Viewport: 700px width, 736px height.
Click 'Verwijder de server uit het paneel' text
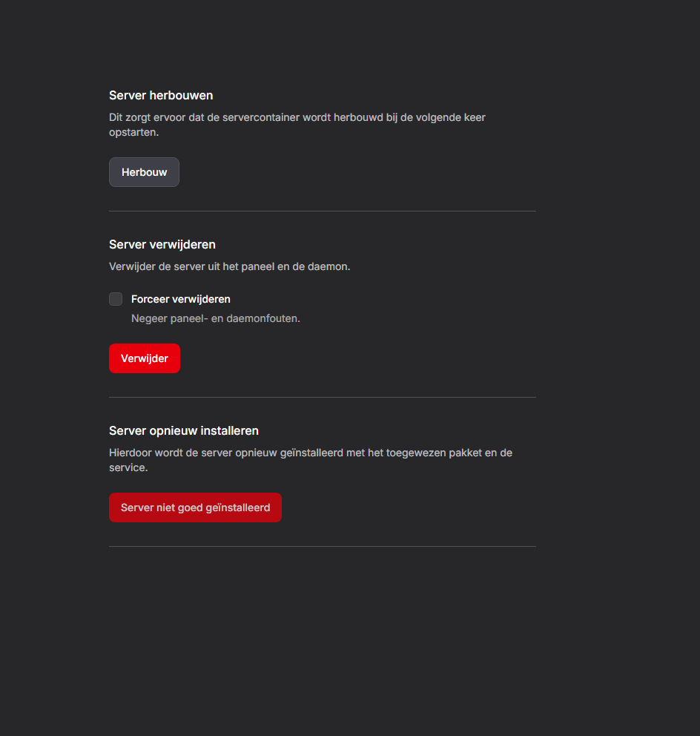click(x=229, y=266)
